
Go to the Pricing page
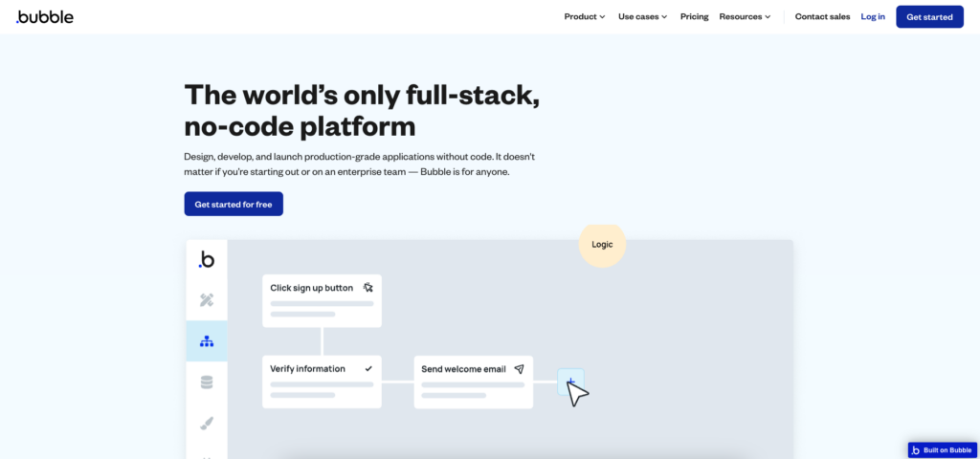tap(695, 17)
